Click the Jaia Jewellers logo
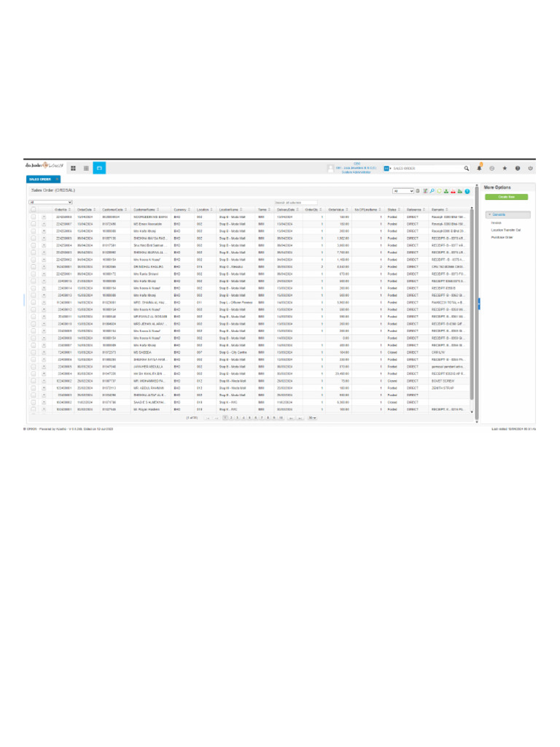Screen dimensions: 560x747 click(44, 166)
